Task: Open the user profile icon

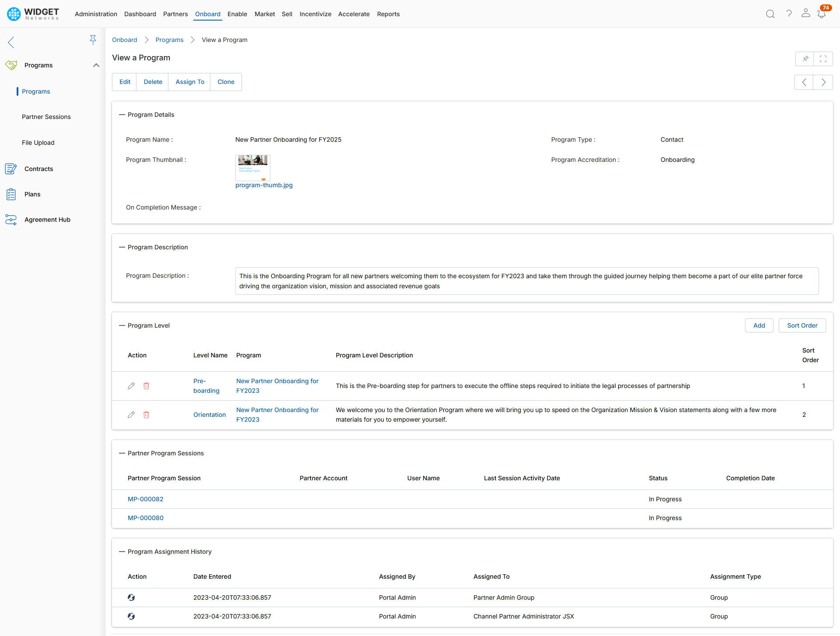Action: (805, 13)
